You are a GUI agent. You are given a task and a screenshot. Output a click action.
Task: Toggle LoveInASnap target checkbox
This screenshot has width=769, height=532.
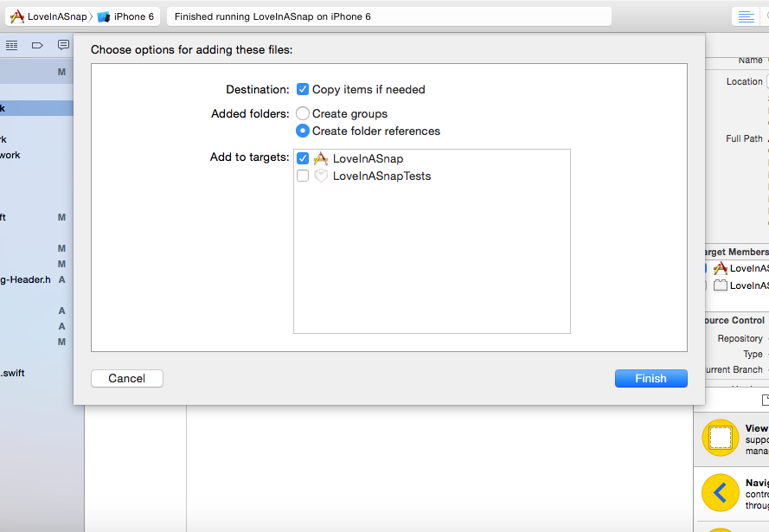point(303,158)
